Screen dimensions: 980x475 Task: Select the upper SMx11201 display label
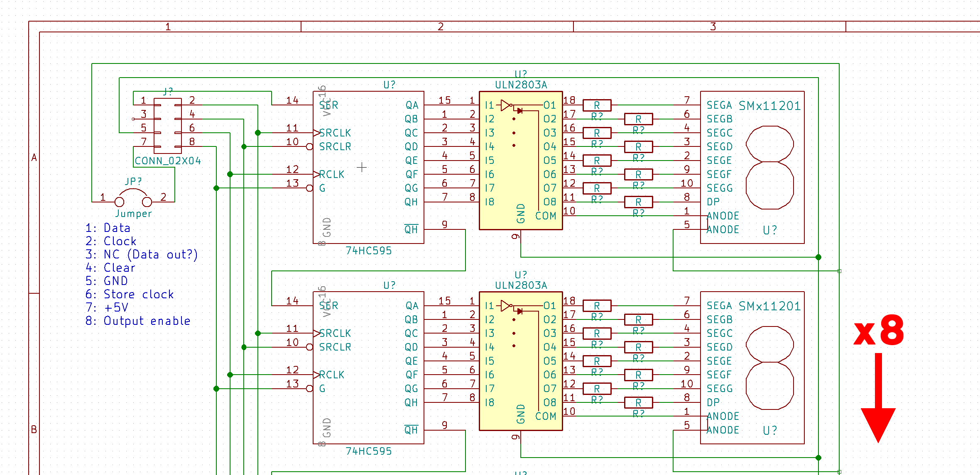coord(769,105)
